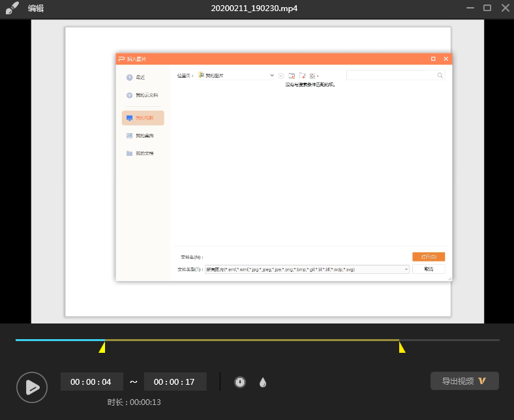Click the cloud cube icon beside 我的云文档
514x420 pixels.
(x=130, y=95)
